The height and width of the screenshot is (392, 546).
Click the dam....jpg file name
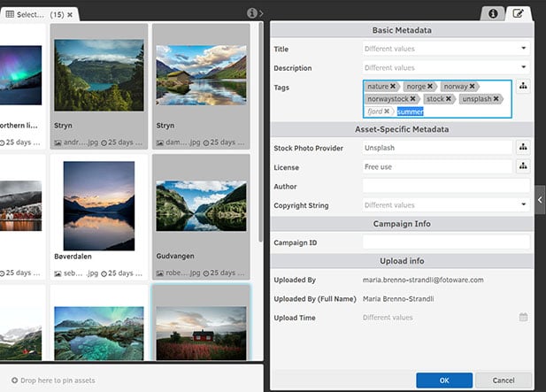click(x=183, y=142)
